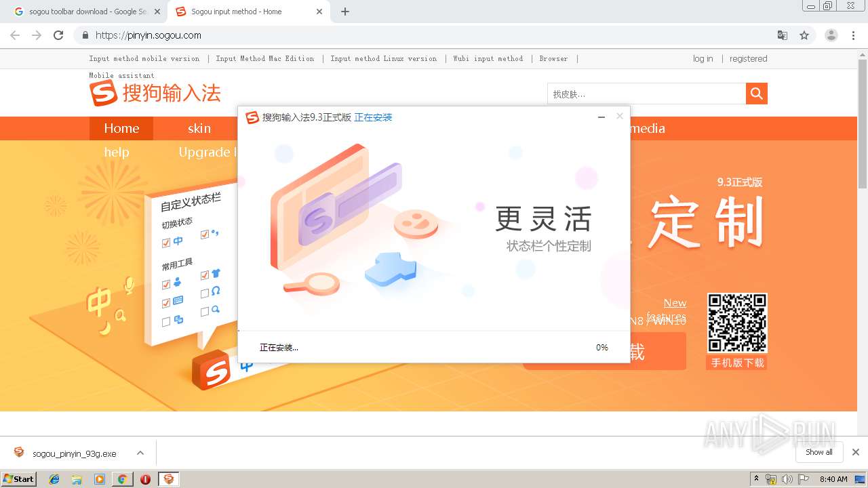
Task: Click Input Method Mac Edition link
Action: (265, 59)
